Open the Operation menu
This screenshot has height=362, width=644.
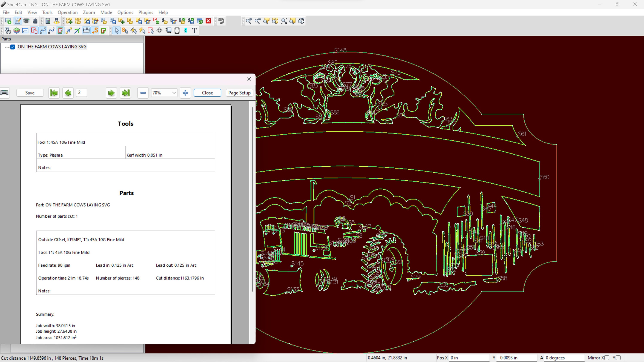(x=68, y=12)
